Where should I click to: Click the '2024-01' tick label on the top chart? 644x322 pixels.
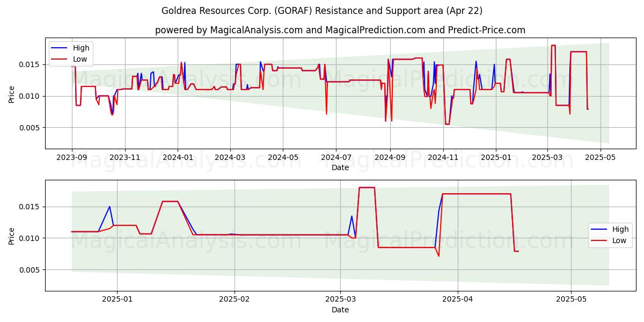[178, 158]
